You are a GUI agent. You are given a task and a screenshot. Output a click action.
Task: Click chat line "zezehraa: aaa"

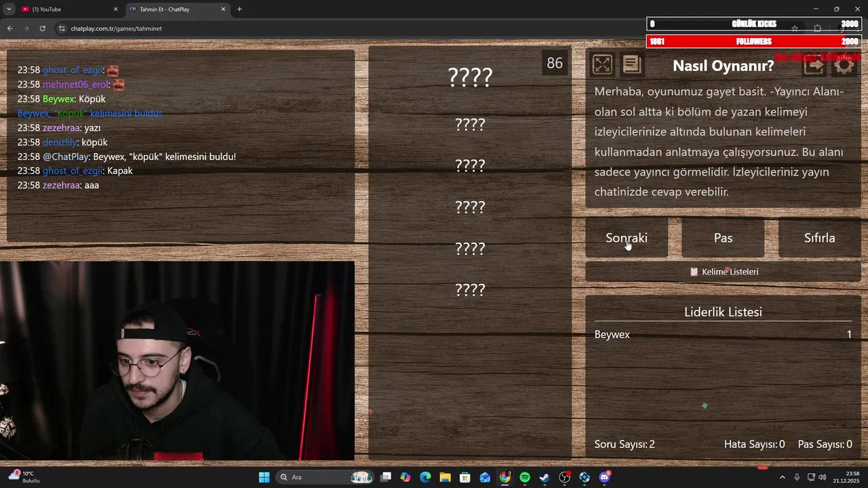[x=58, y=185]
